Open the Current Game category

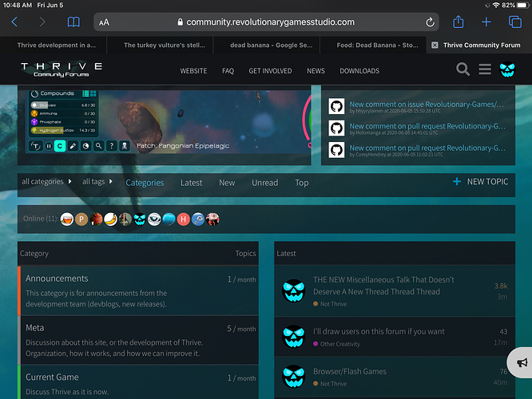click(52, 377)
